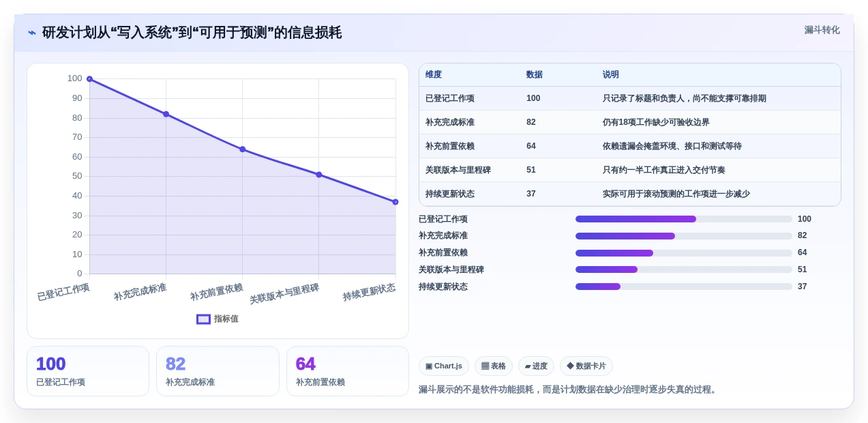868x423 pixels.
Task: Click the 持续更新状态 progress bar
Action: pyautogui.click(x=684, y=287)
